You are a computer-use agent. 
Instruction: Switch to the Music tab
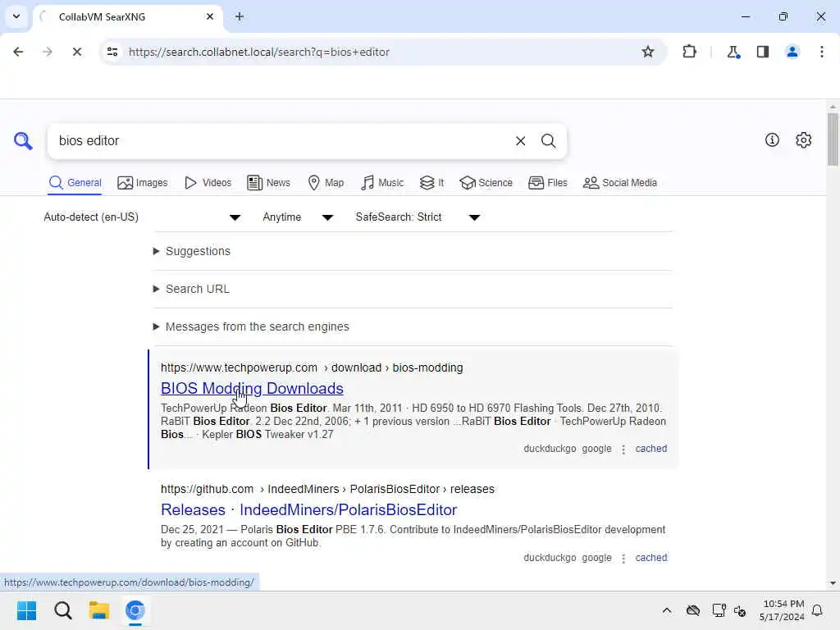(x=382, y=183)
